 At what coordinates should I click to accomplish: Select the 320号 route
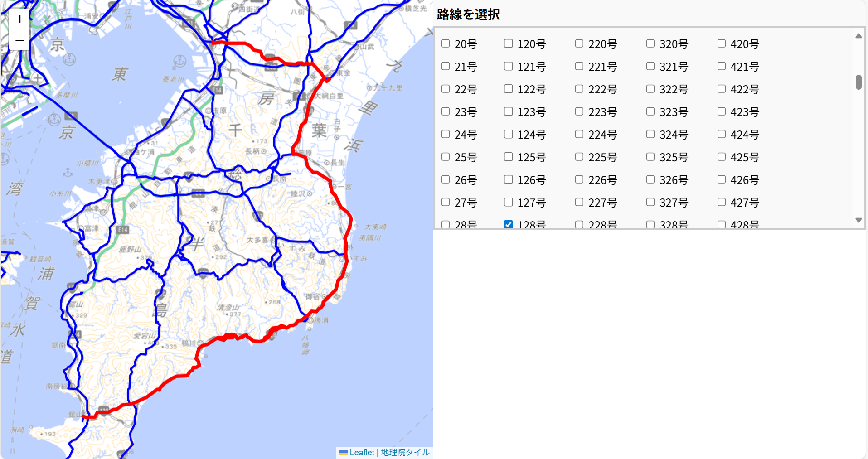tap(650, 43)
